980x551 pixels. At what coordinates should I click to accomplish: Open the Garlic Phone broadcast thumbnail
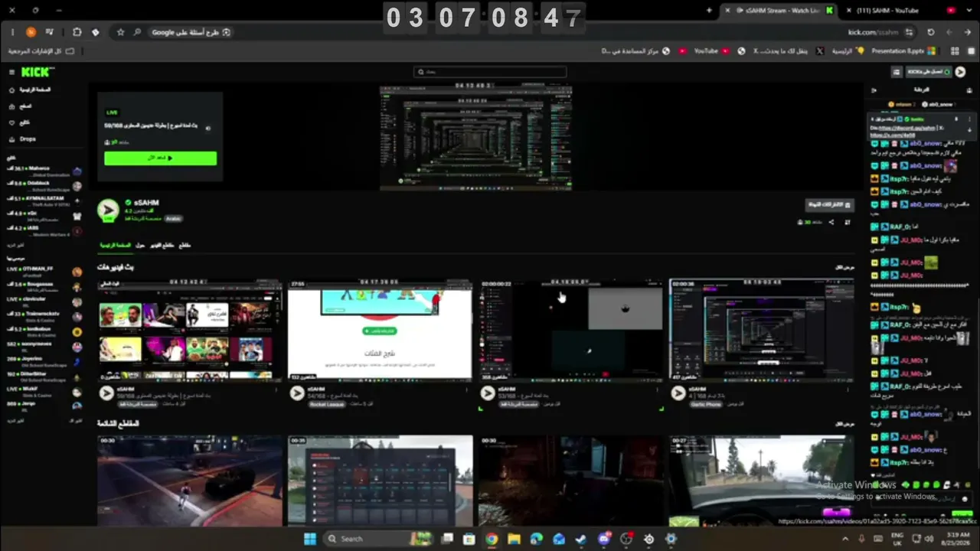(x=762, y=330)
